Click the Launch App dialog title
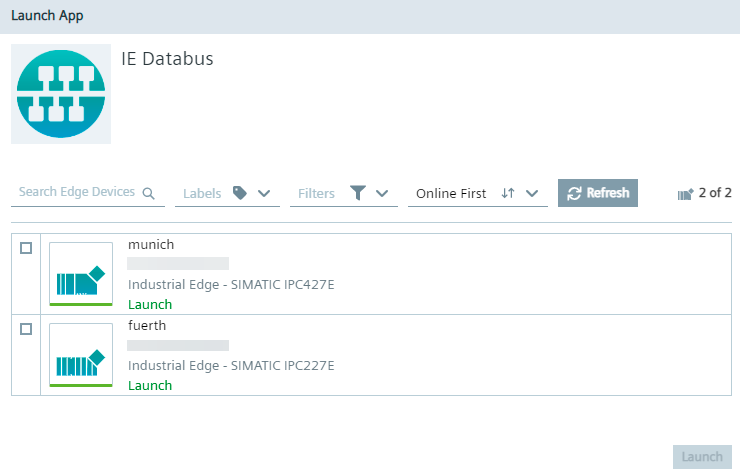The height and width of the screenshot is (475, 740). 47,16
